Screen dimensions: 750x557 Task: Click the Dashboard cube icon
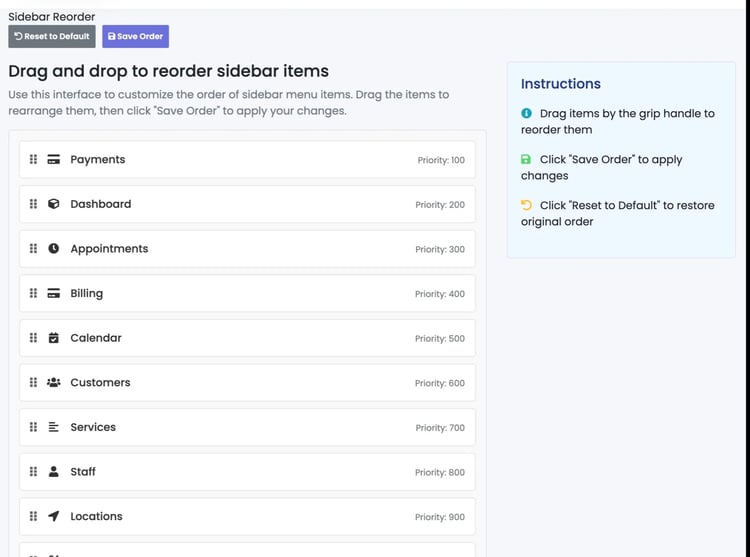click(54, 204)
